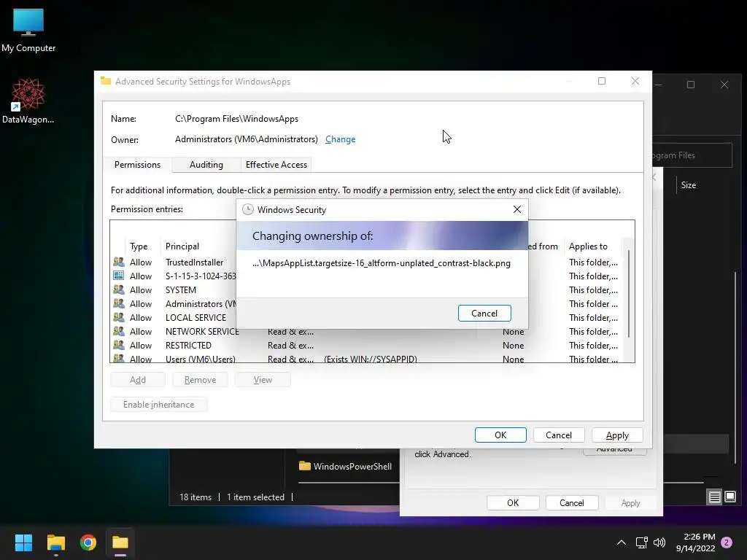Close the Advanced Security Settings window
Viewport: 747px width, 560px height.
pos(635,81)
